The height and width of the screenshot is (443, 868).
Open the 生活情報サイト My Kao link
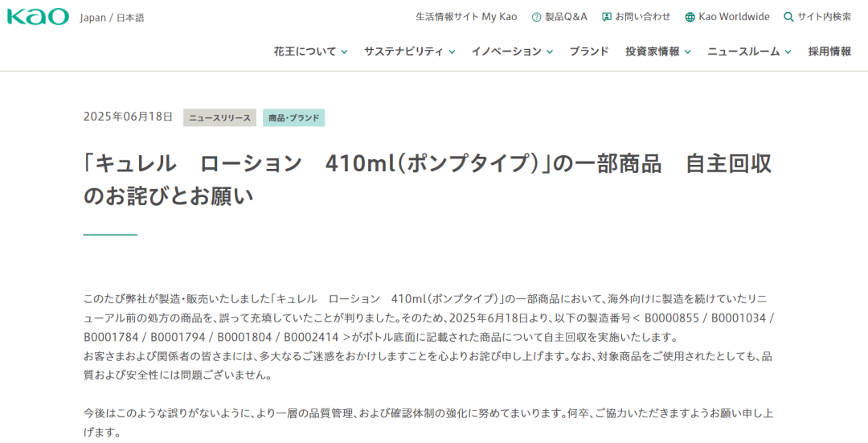click(466, 17)
